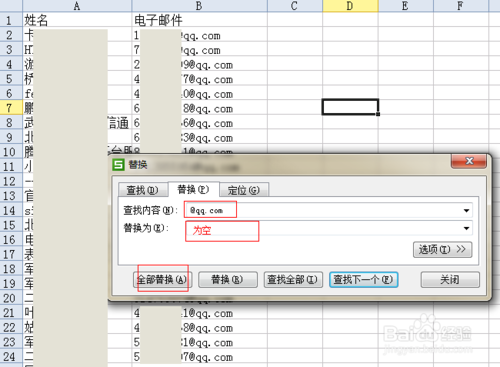Select column E header
The height and width of the screenshot is (367, 500).
click(405, 6)
